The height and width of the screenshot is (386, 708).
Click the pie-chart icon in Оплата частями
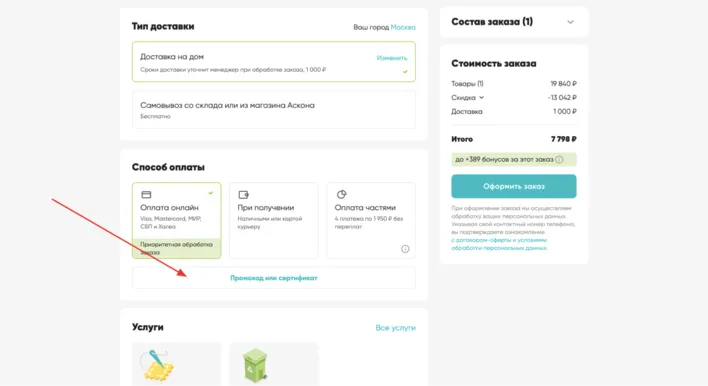(341, 194)
